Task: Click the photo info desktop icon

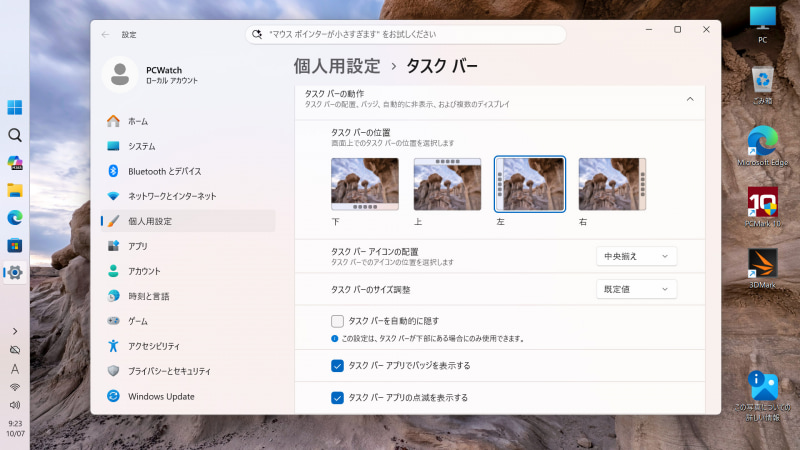Action: coord(762,395)
